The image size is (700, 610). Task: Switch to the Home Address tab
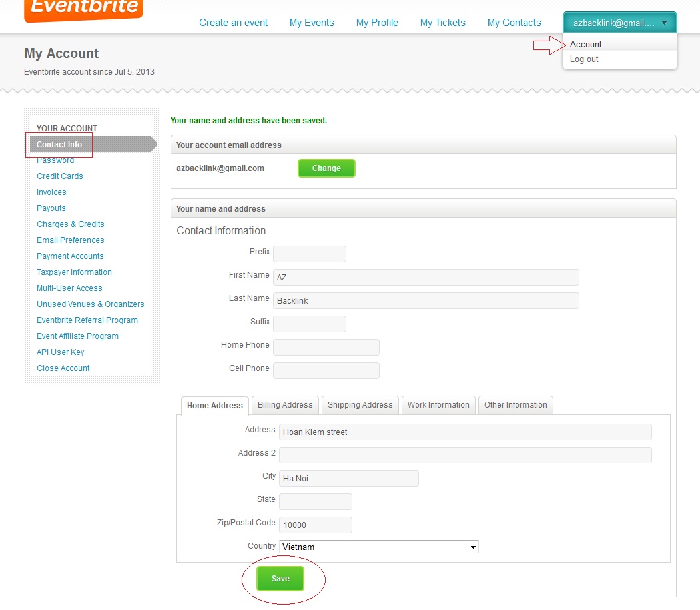[x=214, y=405]
